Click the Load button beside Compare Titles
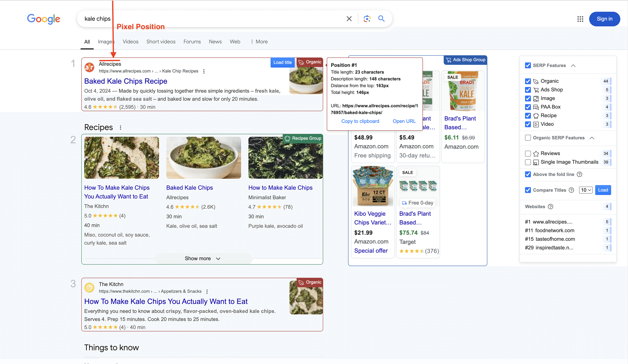The image size is (628, 364). (603, 190)
